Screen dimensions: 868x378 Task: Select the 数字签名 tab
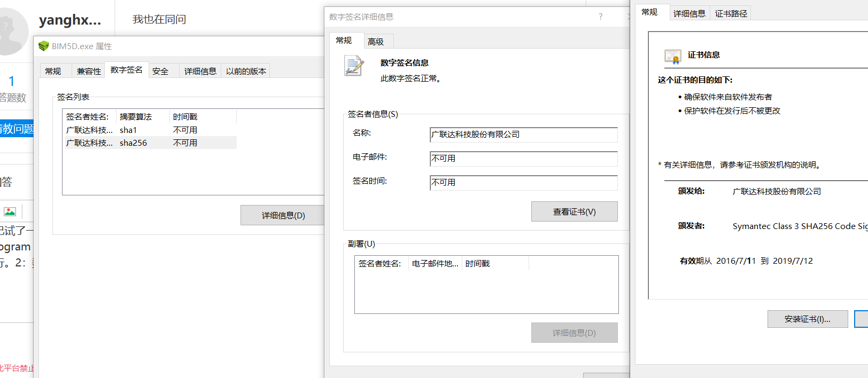(x=127, y=70)
